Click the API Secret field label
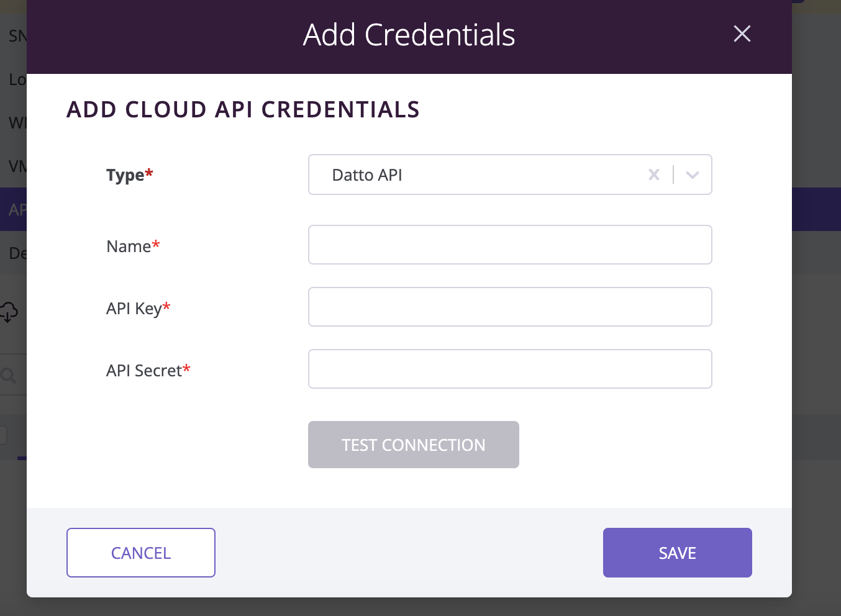 click(x=148, y=371)
